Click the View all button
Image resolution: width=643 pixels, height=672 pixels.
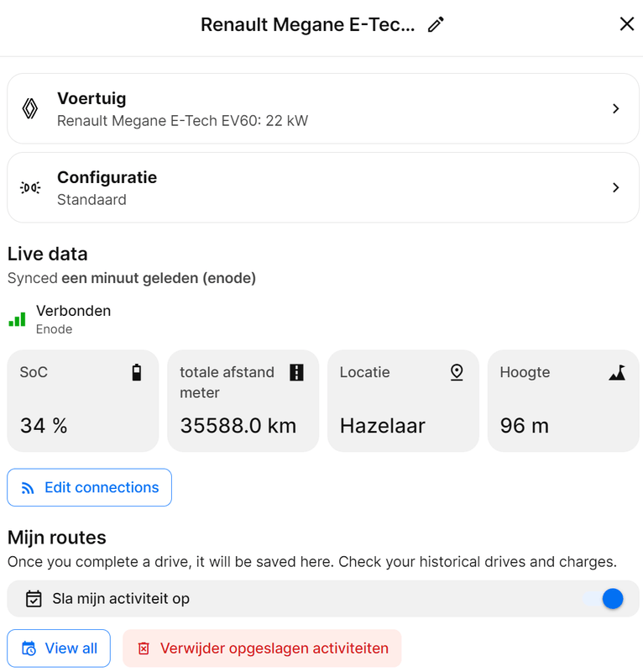point(59,648)
